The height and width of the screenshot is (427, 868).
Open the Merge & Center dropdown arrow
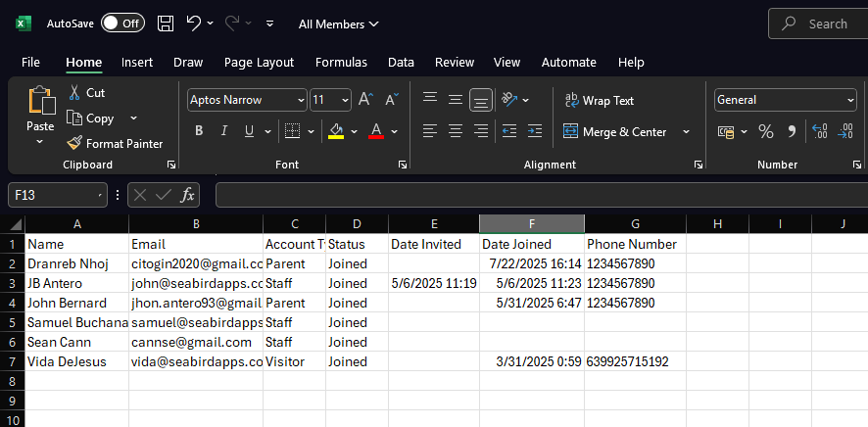point(686,131)
